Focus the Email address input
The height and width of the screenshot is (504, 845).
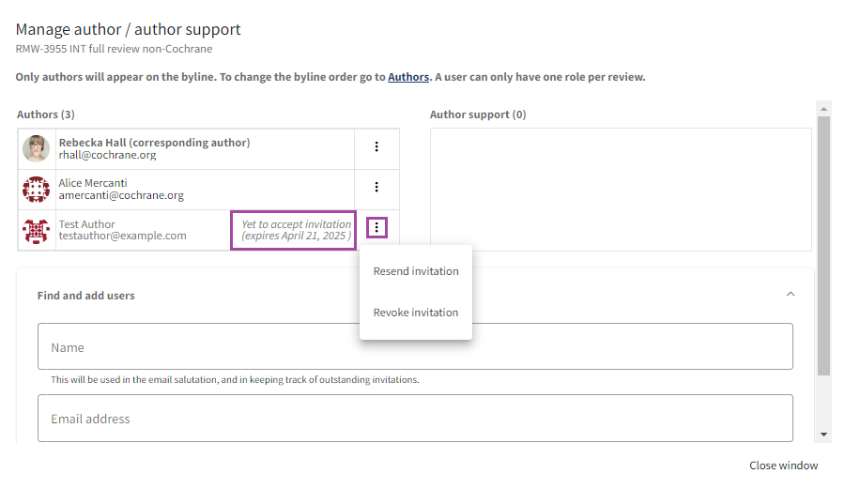tap(415, 419)
